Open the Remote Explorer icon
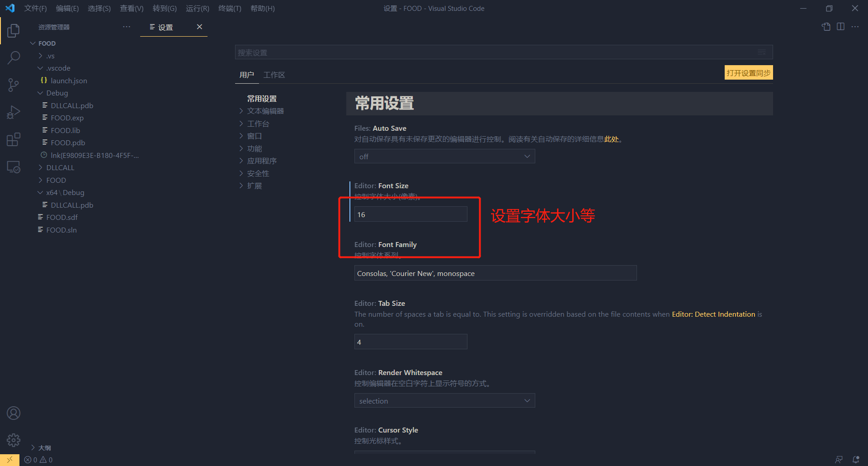This screenshot has height=466, width=868. point(13,166)
